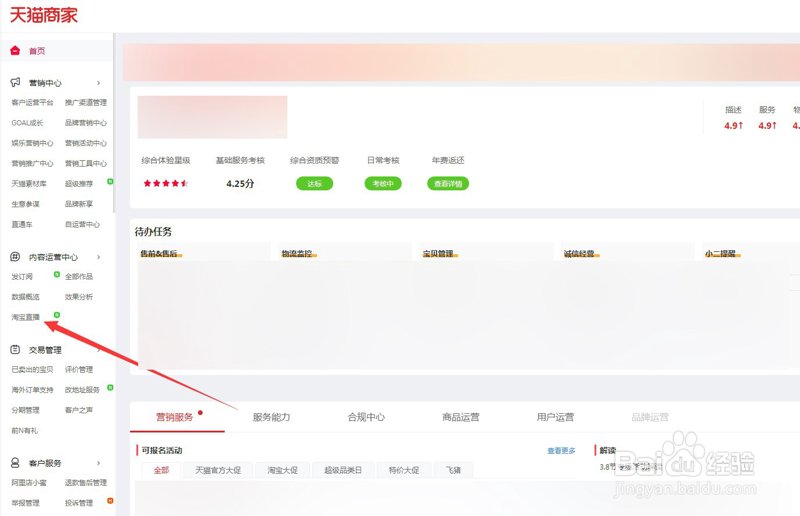The image size is (800, 516).
Task: Expand the 客户服务 chevron
Action: (x=98, y=463)
